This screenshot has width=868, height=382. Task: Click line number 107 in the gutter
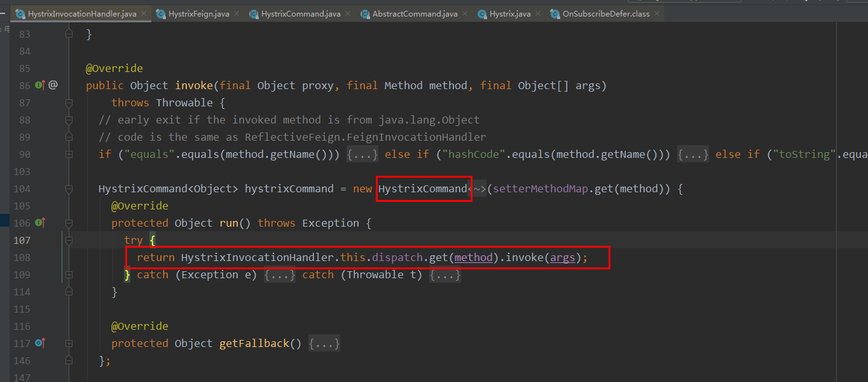pos(24,240)
